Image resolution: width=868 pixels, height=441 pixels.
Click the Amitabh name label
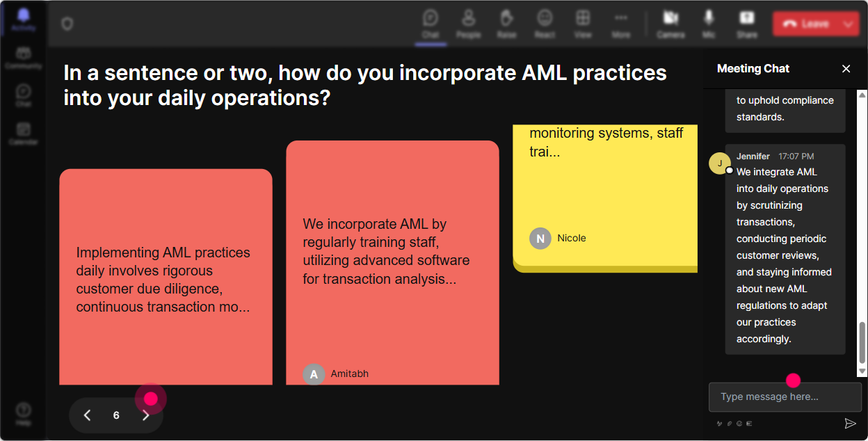pos(350,374)
